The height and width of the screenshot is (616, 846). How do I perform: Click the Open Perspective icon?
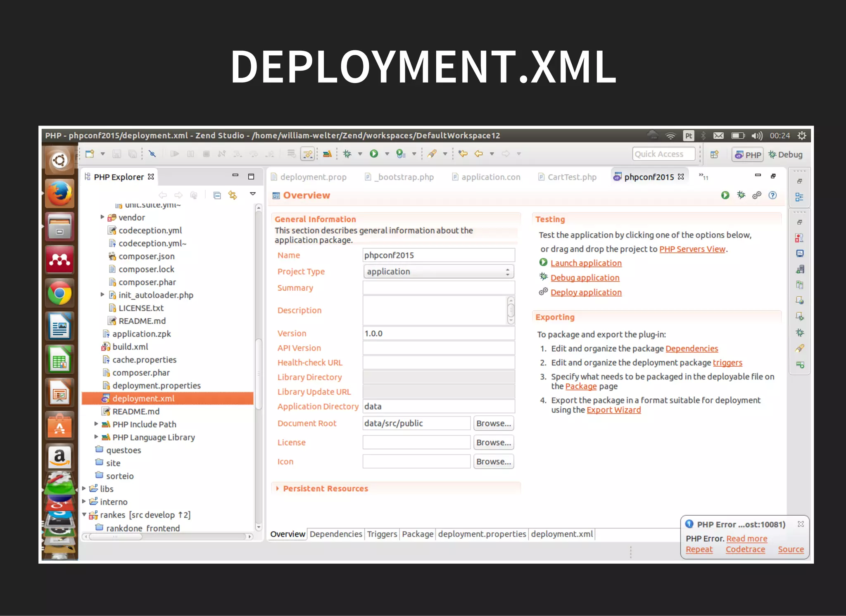pos(714,154)
